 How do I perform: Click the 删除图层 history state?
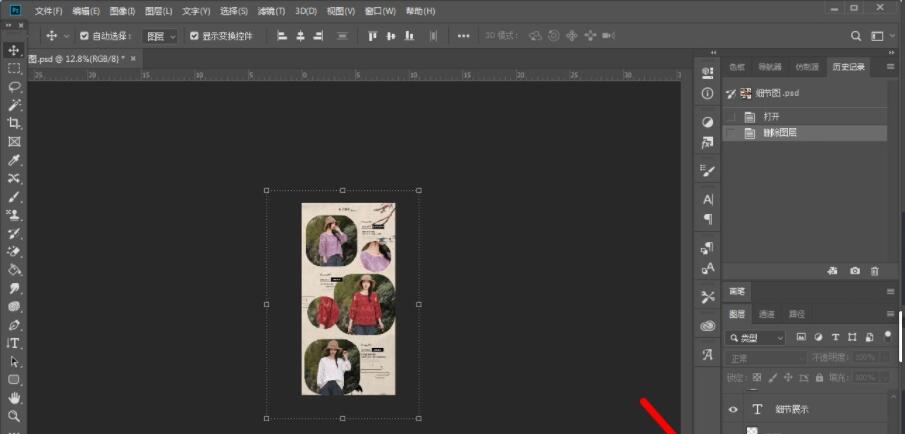[x=779, y=133]
